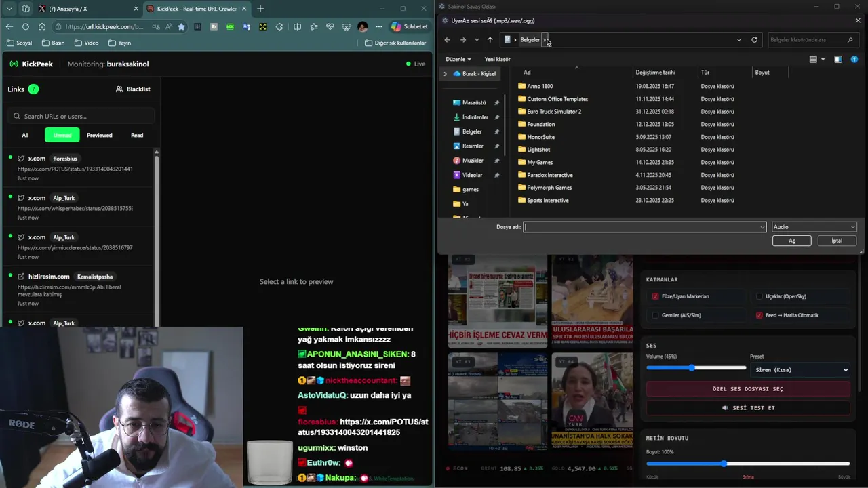This screenshot has height=488, width=868.
Task: Open İndirilenler in the navigation pane
Action: coord(475,117)
